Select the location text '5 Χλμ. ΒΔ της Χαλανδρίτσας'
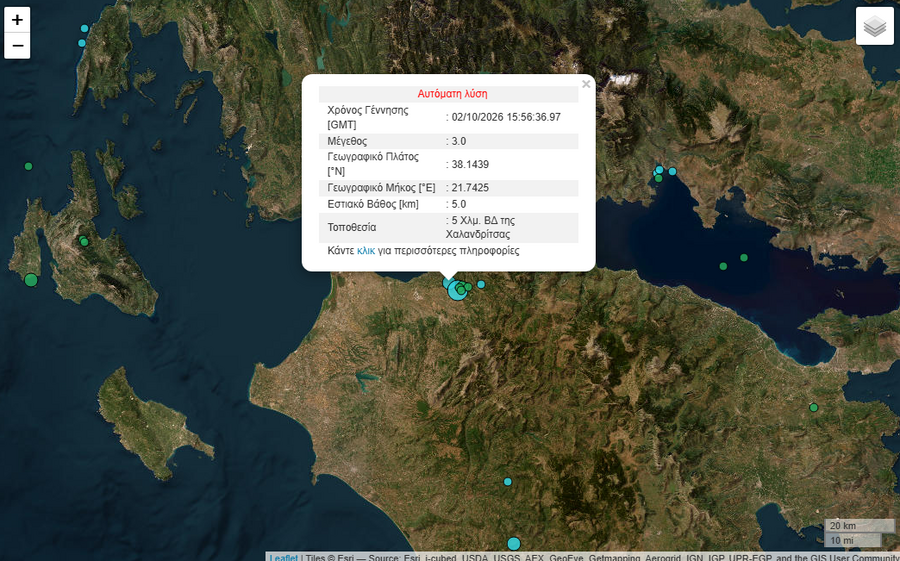The height and width of the screenshot is (561, 900). pyautogui.click(x=481, y=227)
